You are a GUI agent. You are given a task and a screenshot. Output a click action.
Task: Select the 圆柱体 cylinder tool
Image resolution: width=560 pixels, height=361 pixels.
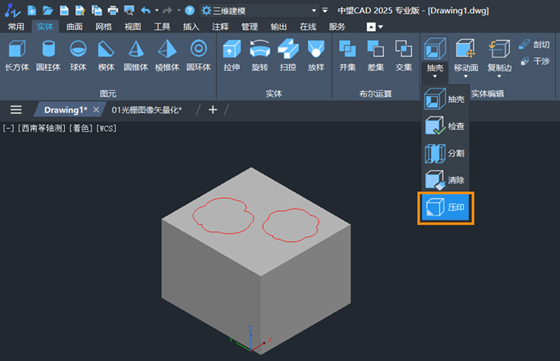pyautogui.click(x=48, y=55)
